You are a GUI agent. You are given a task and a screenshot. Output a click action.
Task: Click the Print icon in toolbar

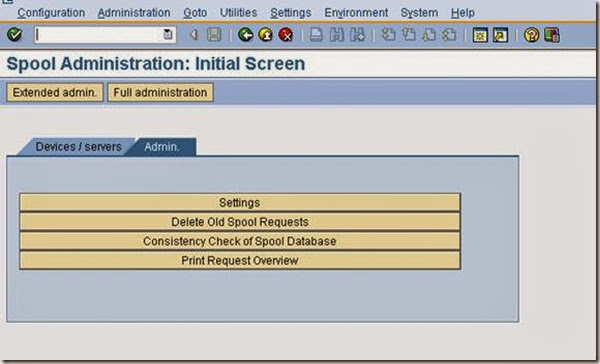316,35
